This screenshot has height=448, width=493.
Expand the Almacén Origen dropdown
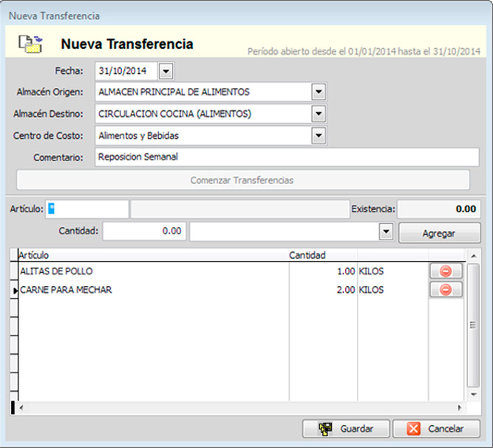click(319, 92)
